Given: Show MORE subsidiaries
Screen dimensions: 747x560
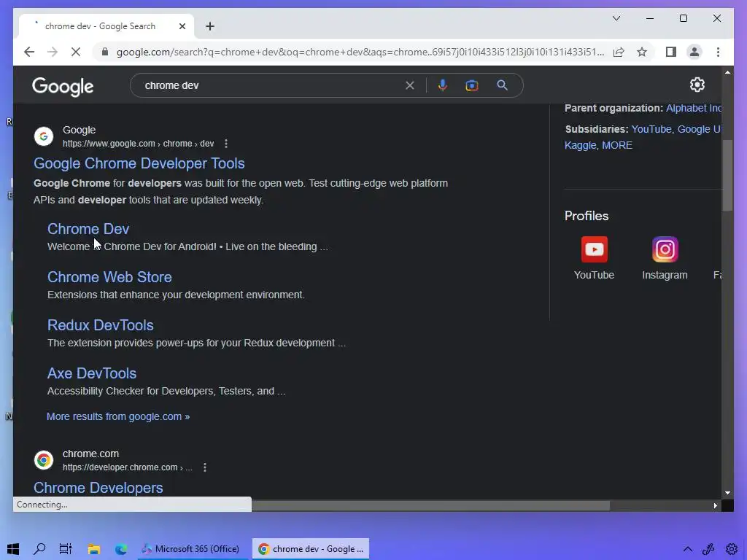Looking at the screenshot, I should [x=617, y=145].
